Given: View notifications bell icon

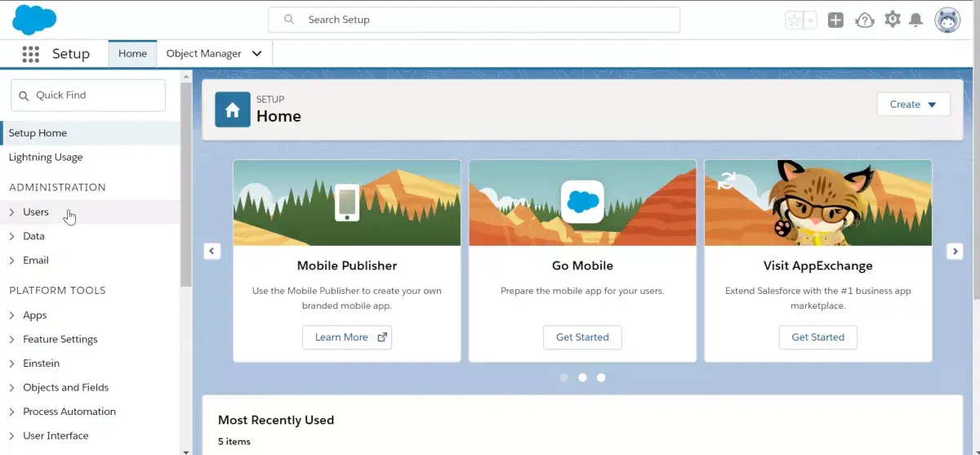Looking at the screenshot, I should pyautogui.click(x=916, y=20).
